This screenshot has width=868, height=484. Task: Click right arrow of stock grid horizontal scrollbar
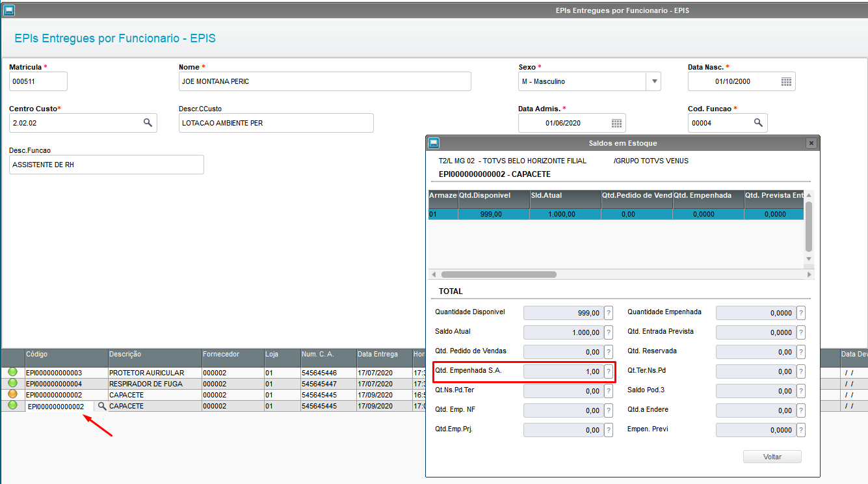809,275
